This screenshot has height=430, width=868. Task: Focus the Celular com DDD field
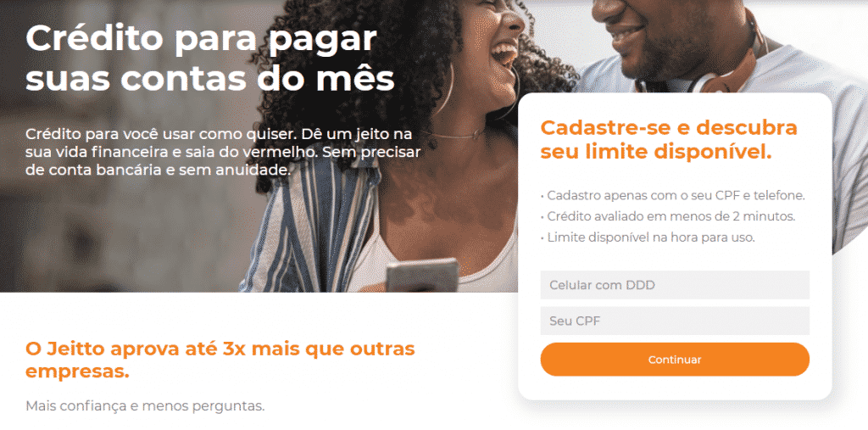coord(675,285)
